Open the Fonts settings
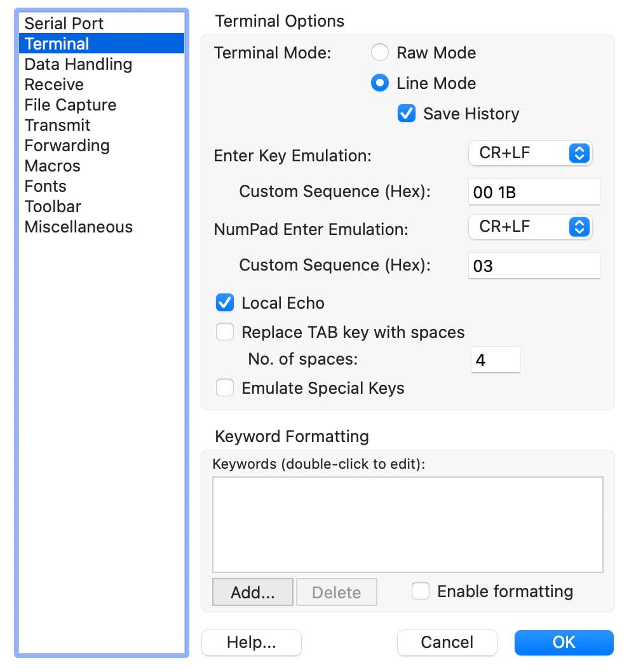 [102, 186]
